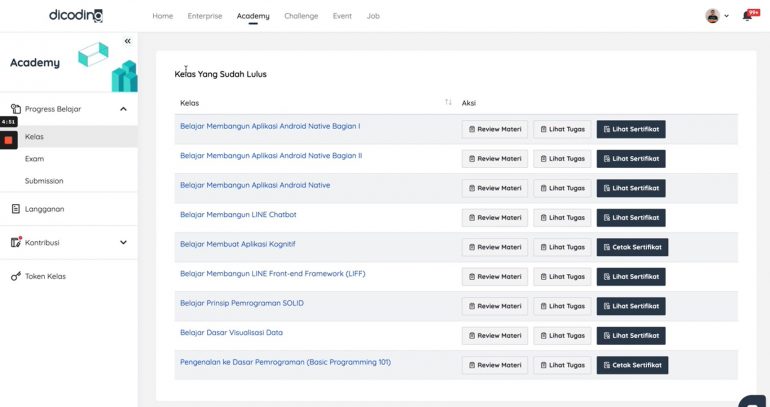Sort the table by Kelas column
Image resolution: width=770 pixels, height=407 pixels.
point(448,103)
